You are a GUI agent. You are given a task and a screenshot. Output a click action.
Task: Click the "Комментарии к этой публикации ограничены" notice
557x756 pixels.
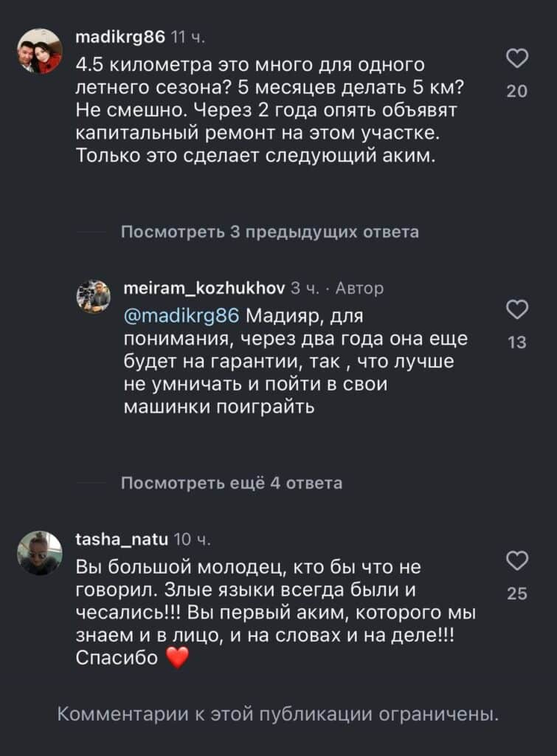pos(278,715)
